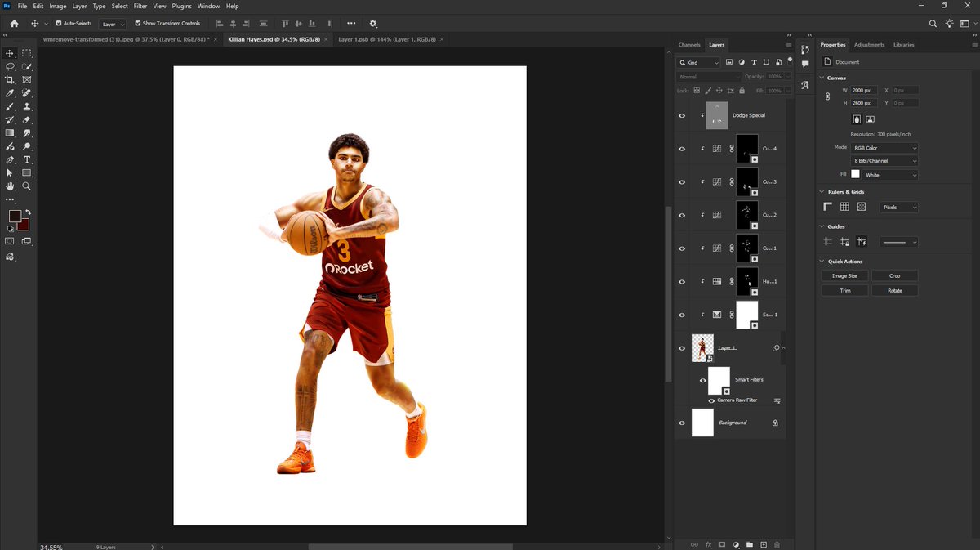The width and height of the screenshot is (980, 550).
Task: Open the Pixels units dropdown
Action: pyautogui.click(x=898, y=207)
